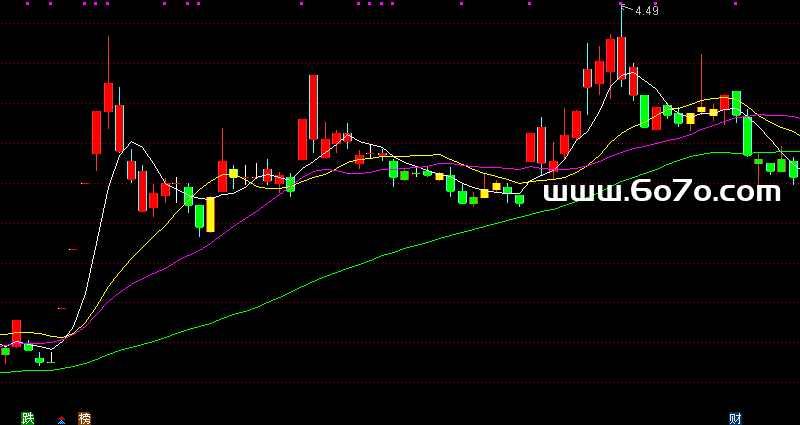Open the brown 榜 ranking icon

tap(85, 418)
